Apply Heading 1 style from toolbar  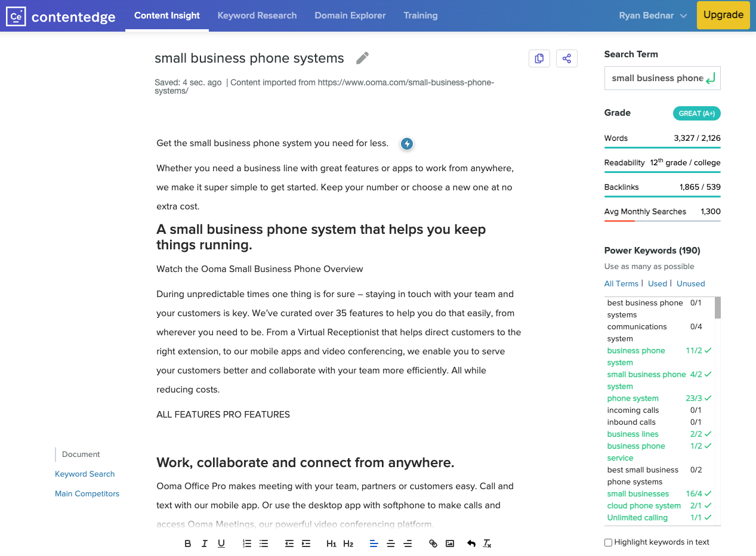pyautogui.click(x=331, y=543)
